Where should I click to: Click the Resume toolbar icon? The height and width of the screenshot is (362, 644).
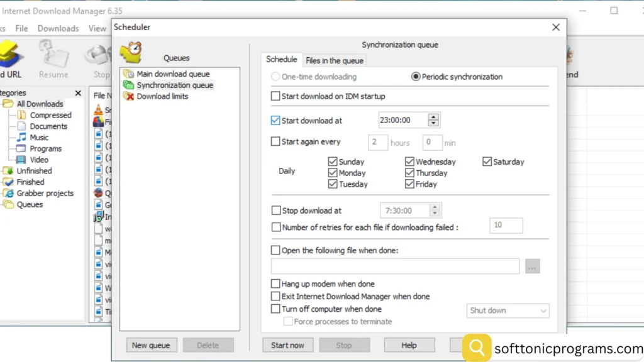click(x=53, y=55)
